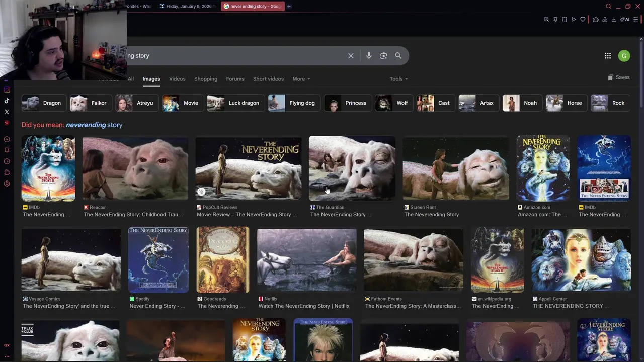Image resolution: width=644 pixels, height=362 pixels.
Task: Open the Google account avatar G
Action: (x=624, y=56)
